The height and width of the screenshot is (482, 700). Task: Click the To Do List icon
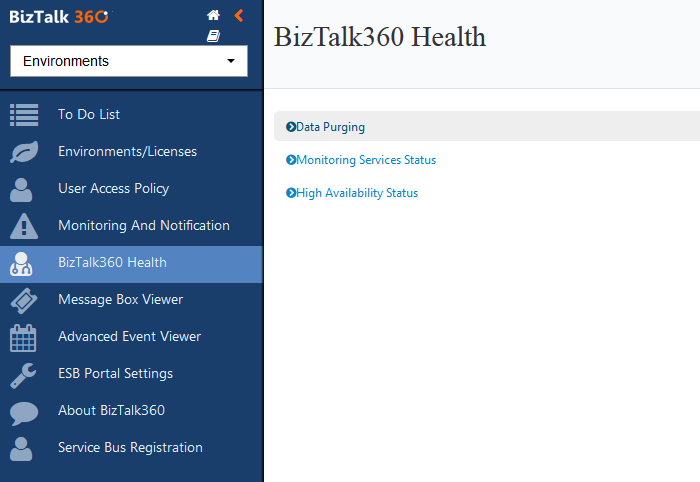23,115
